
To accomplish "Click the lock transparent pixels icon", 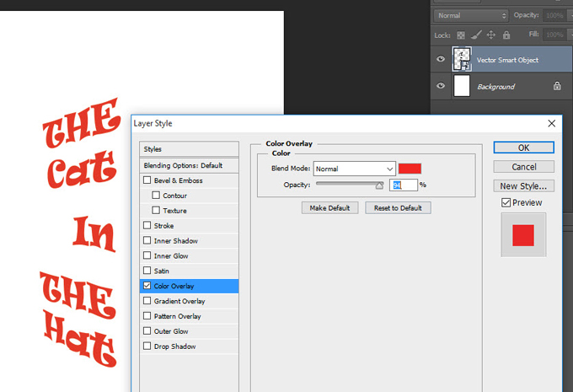I will 460,35.
